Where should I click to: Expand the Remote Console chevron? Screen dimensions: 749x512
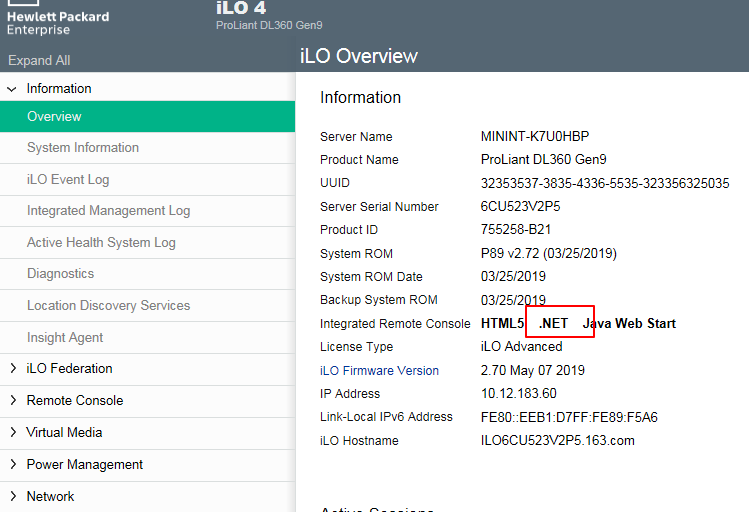pyautogui.click(x=13, y=400)
